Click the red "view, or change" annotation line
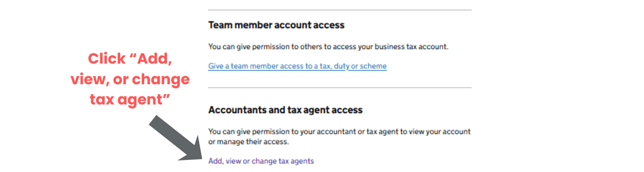644x172 pixels. click(x=130, y=79)
